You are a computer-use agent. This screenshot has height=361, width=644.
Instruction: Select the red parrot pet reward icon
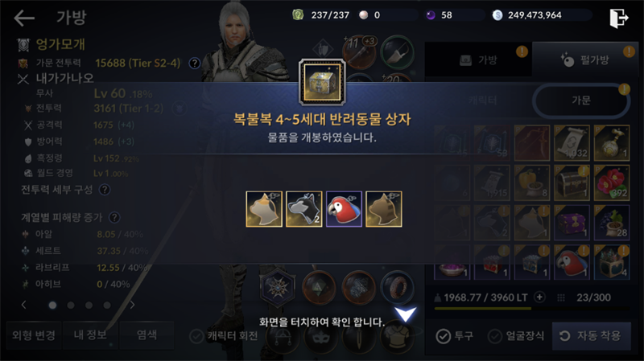click(344, 209)
